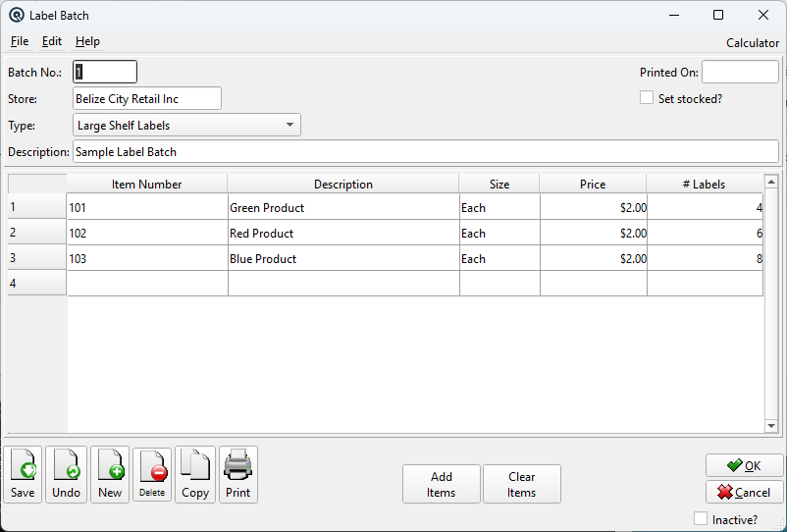Click the Add Items button
The image size is (787, 532).
[x=442, y=484]
